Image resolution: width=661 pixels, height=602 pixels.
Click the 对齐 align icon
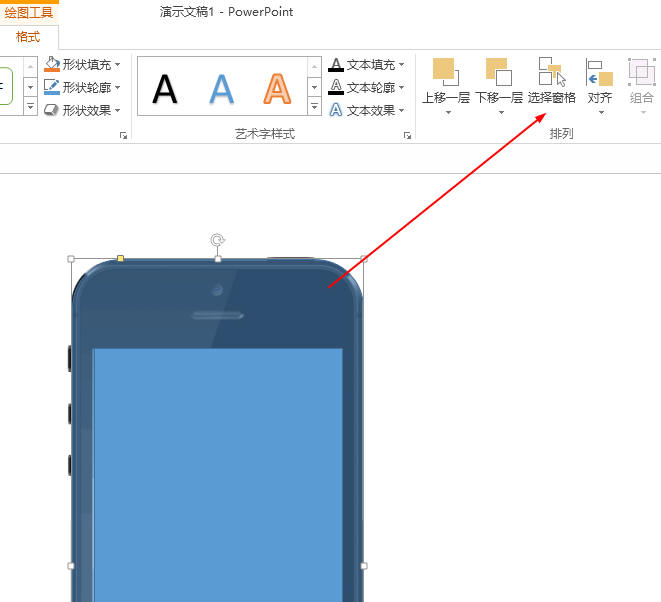click(x=599, y=73)
